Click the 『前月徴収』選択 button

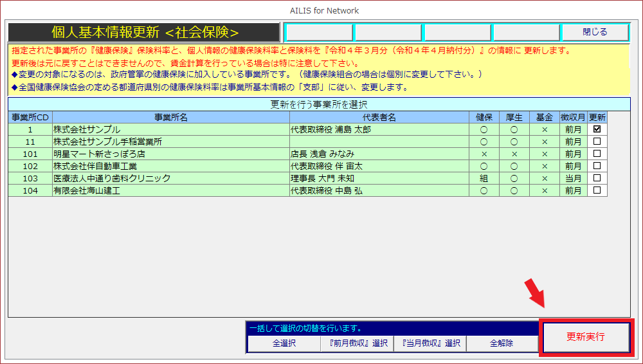[357, 343]
